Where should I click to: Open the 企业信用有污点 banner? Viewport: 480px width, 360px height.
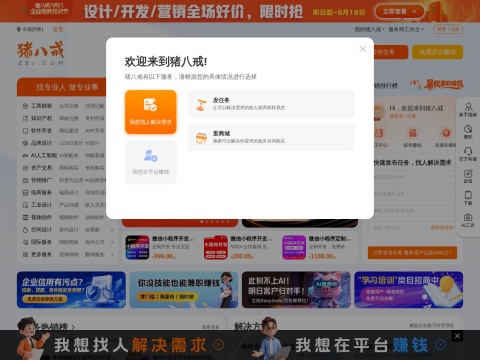pyautogui.click(x=71, y=290)
